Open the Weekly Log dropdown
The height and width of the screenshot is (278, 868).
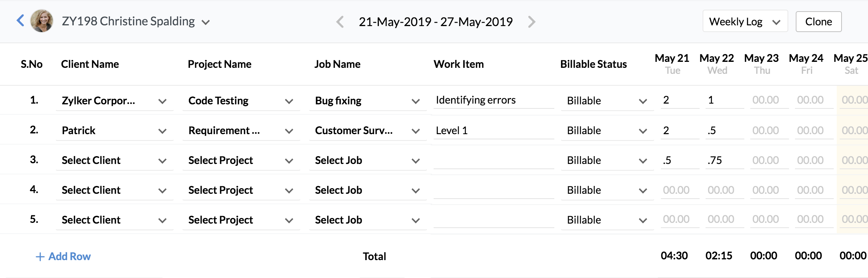(745, 22)
